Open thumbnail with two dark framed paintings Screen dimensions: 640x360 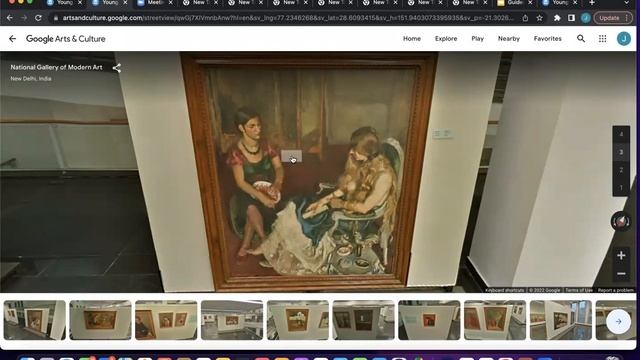point(363,320)
